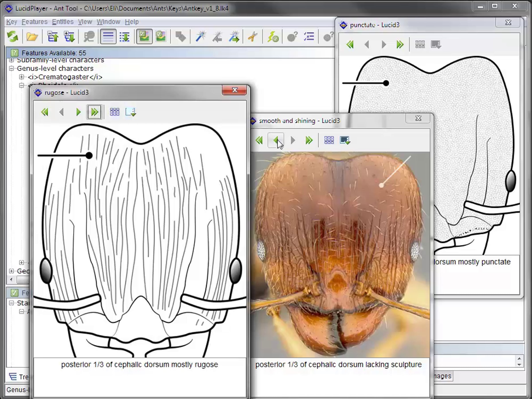Toggle the tree list view button
The image size is (532, 399).
point(108,37)
